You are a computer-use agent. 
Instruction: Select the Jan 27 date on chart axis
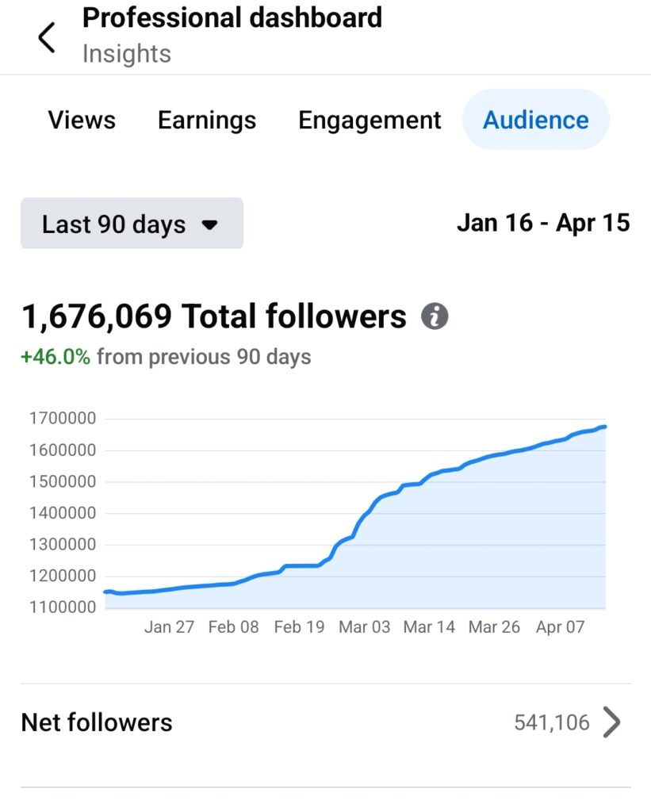[169, 626]
